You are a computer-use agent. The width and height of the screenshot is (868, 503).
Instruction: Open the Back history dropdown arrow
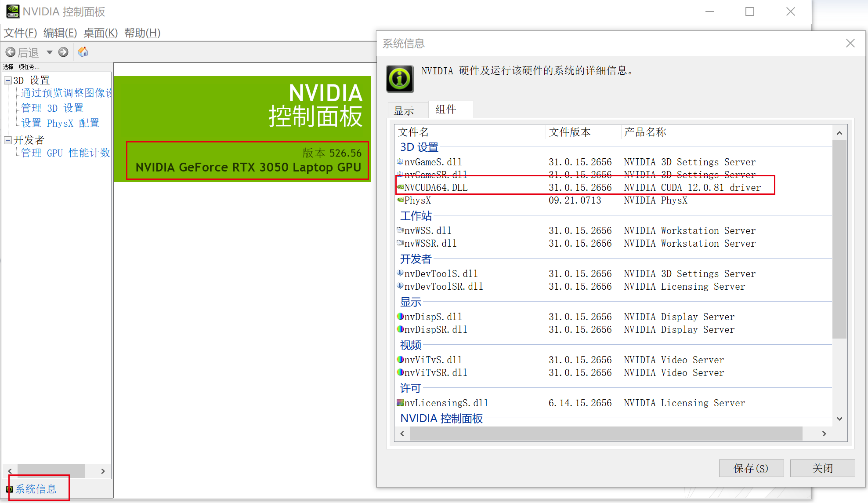click(50, 52)
